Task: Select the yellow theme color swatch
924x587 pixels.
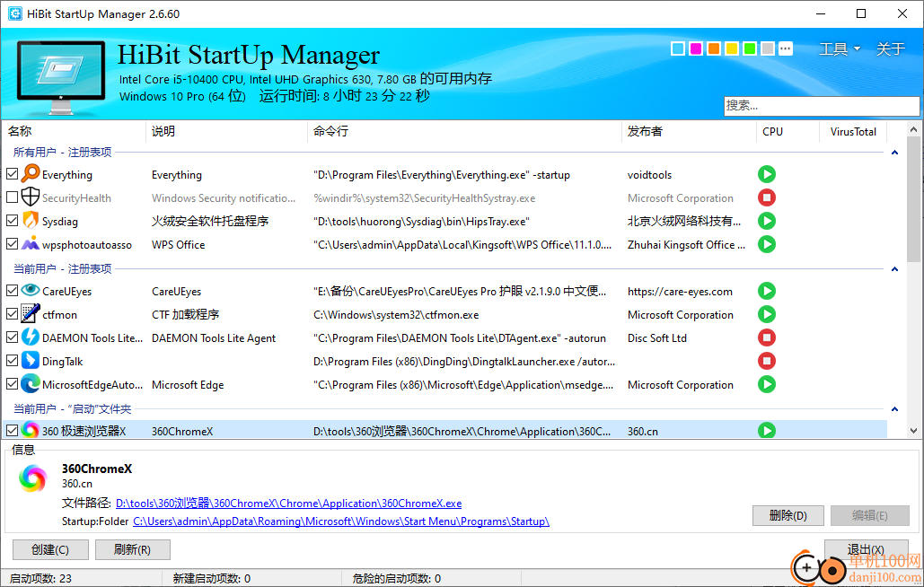Action: [732, 48]
